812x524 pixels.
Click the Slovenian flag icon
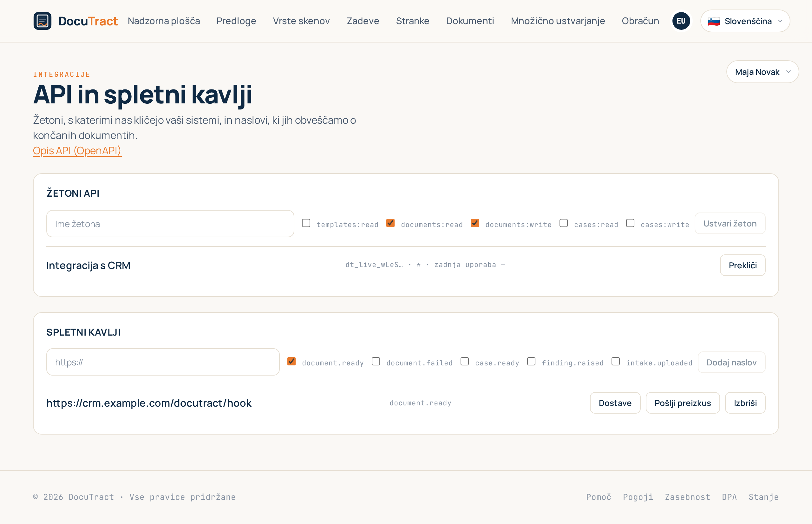pyautogui.click(x=714, y=22)
